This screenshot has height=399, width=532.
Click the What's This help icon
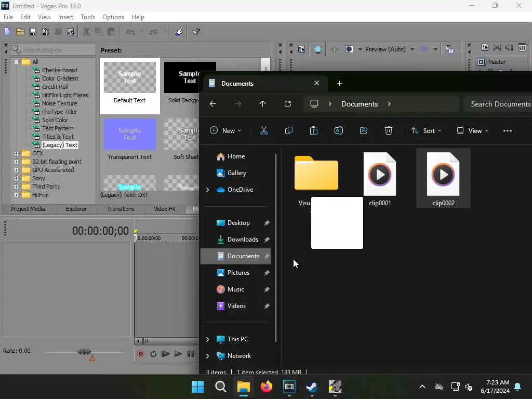[x=196, y=32]
